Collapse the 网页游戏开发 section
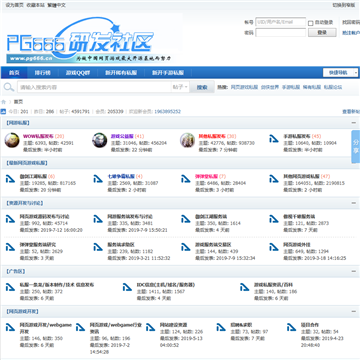The image size is (360, 360). (354, 311)
